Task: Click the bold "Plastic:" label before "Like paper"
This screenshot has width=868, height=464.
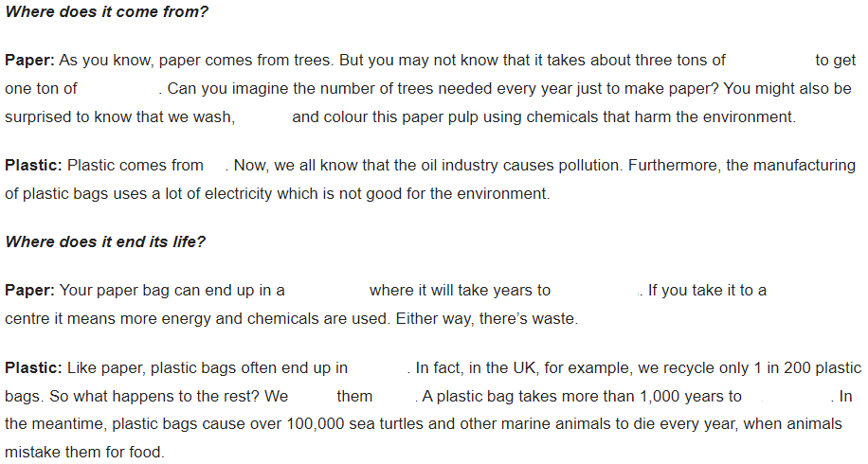Action: 34,368
